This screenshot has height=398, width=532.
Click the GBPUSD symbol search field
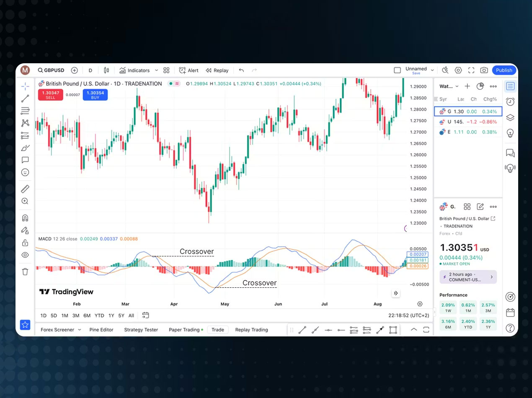pyautogui.click(x=51, y=70)
